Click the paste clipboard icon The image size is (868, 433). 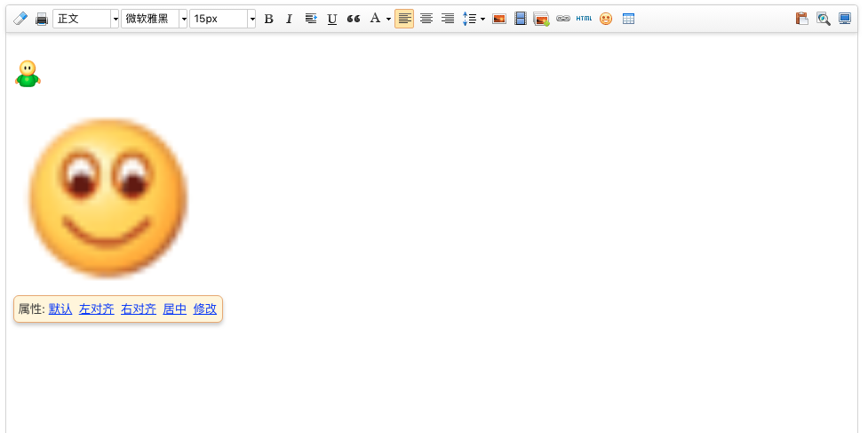point(801,19)
